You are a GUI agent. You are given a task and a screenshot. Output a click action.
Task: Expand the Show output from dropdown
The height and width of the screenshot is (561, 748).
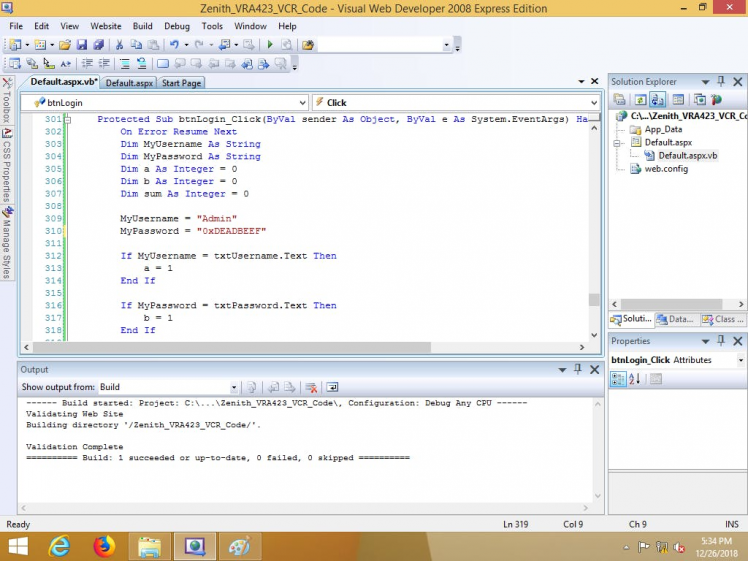[234, 387]
